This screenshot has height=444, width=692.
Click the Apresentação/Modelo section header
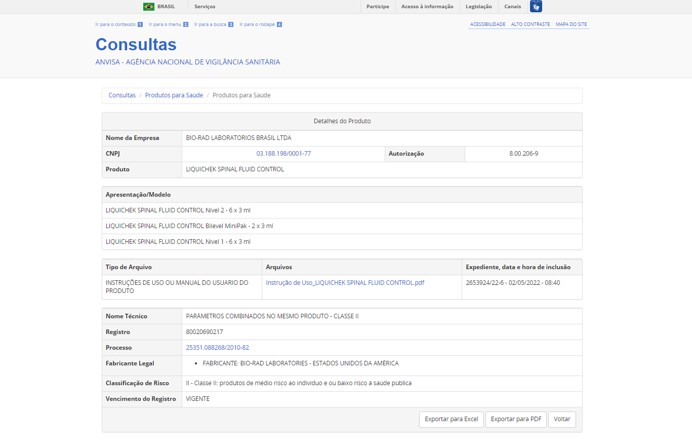point(342,195)
